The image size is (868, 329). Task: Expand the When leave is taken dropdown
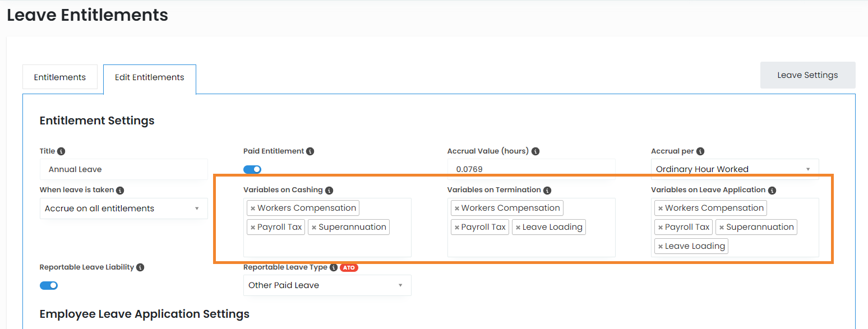(123, 208)
